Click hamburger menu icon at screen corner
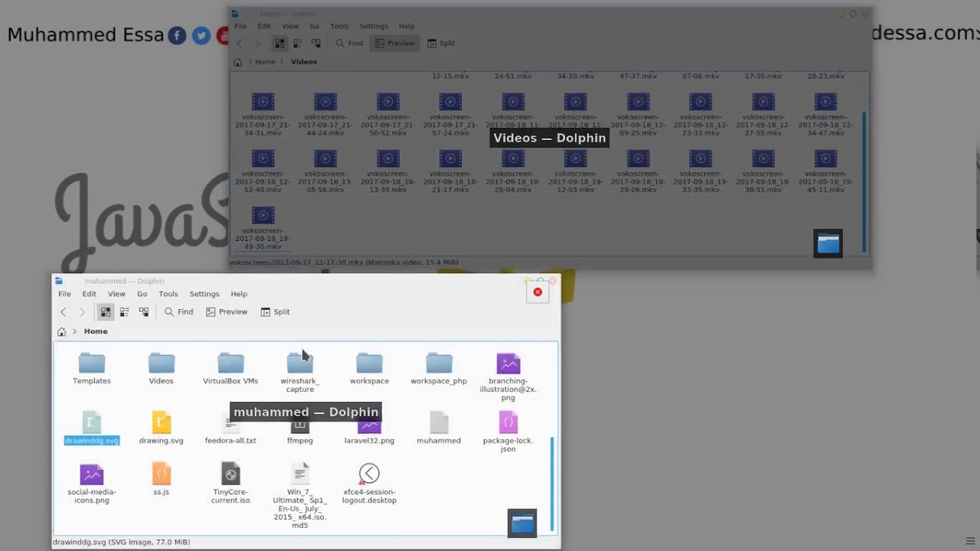Image resolution: width=980 pixels, height=551 pixels. click(971, 542)
